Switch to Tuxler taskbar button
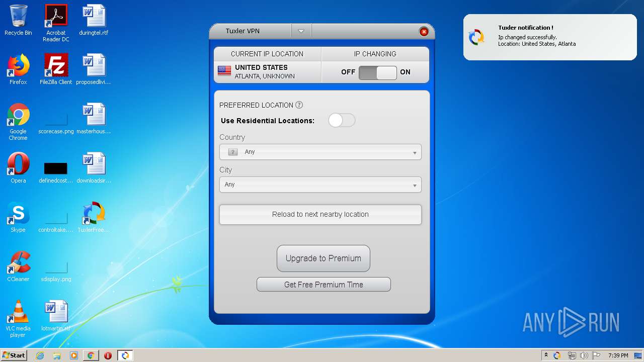This screenshot has height=362, width=644. (125, 355)
